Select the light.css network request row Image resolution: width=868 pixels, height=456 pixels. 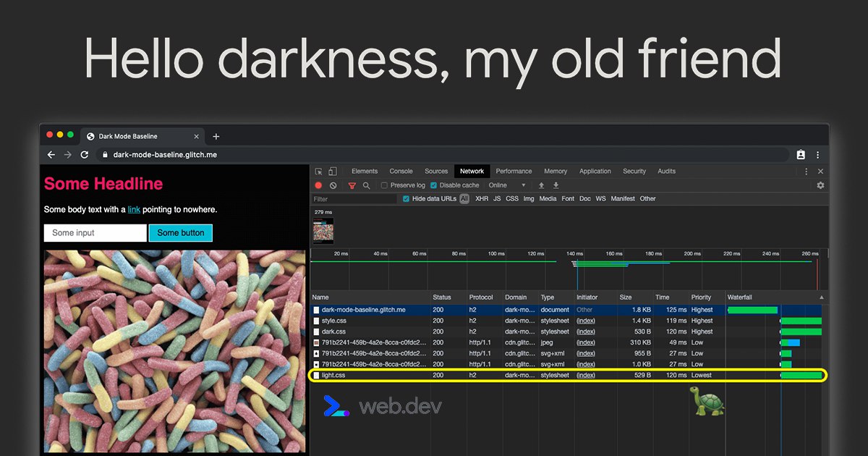click(568, 375)
